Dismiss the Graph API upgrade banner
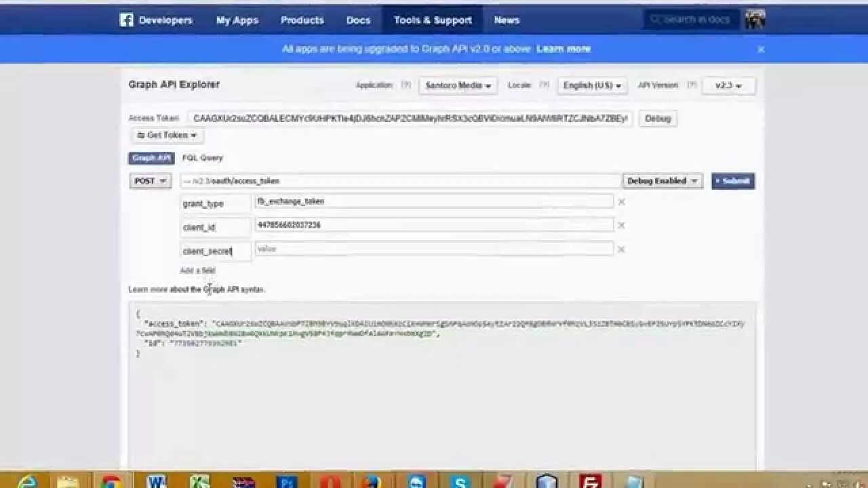Image resolution: width=868 pixels, height=488 pixels. pos(761,49)
